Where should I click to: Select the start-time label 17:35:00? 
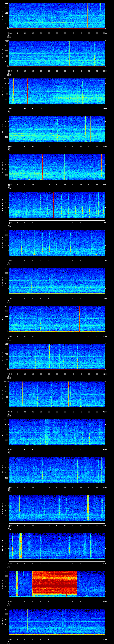[9, 184]
